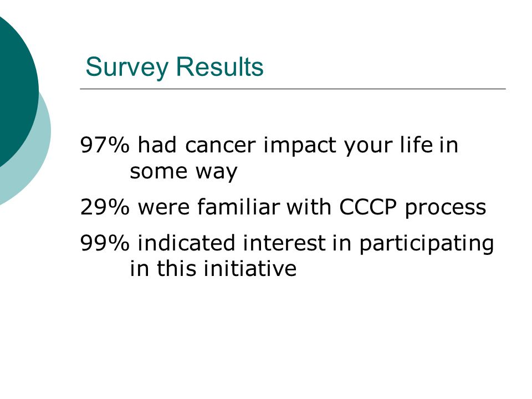Click the "CCCP" acronym in text

tap(368, 207)
